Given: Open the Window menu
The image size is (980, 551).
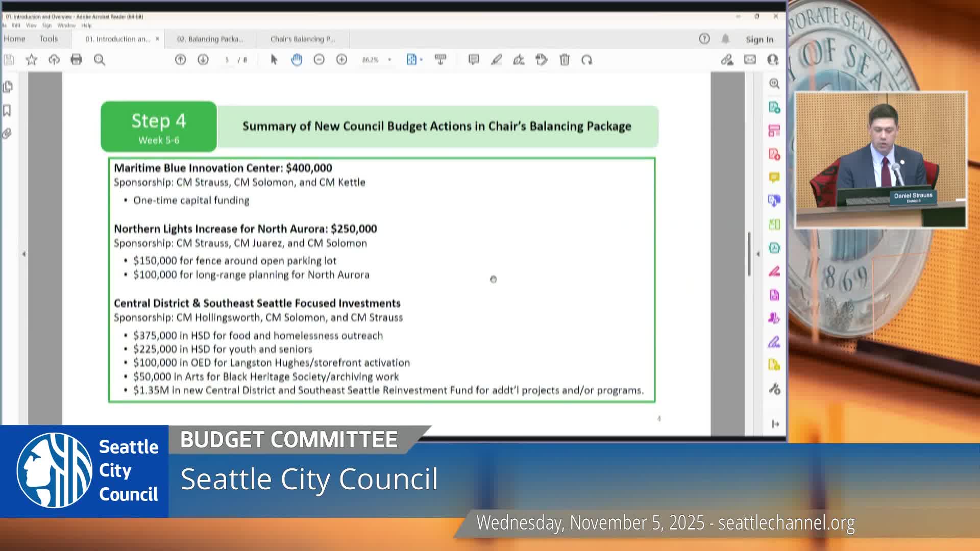Looking at the screenshot, I should pos(66,26).
